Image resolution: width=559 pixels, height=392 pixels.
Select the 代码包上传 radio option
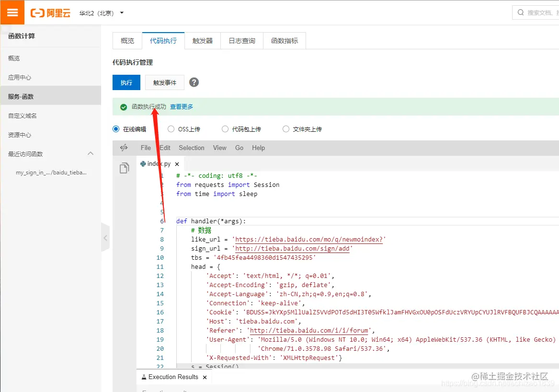coord(225,129)
